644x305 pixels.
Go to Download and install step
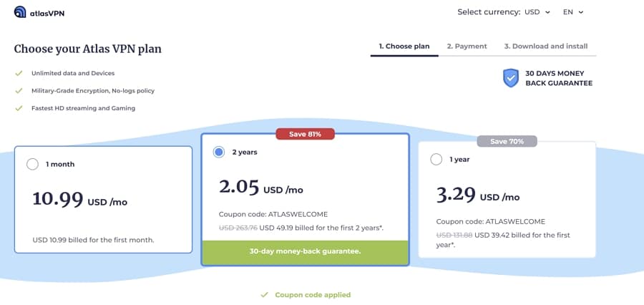[546, 47]
